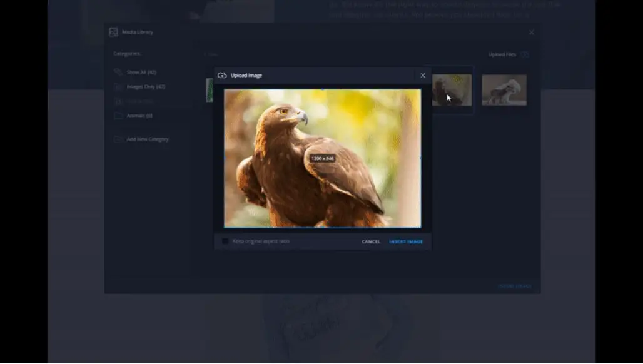Image resolution: width=643 pixels, height=364 pixels.
Task: Select the white dog thumbnail
Action: (x=504, y=90)
